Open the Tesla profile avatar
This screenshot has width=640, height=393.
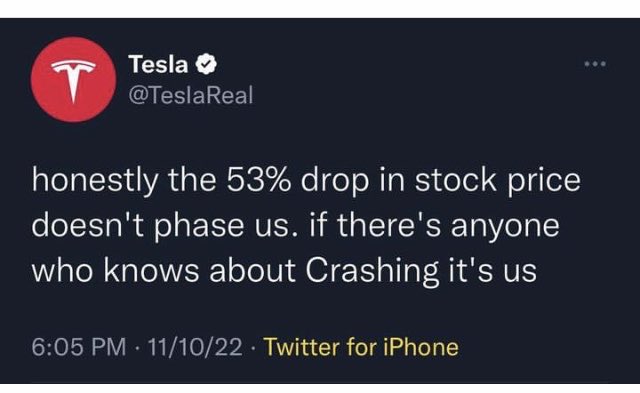(x=73, y=80)
